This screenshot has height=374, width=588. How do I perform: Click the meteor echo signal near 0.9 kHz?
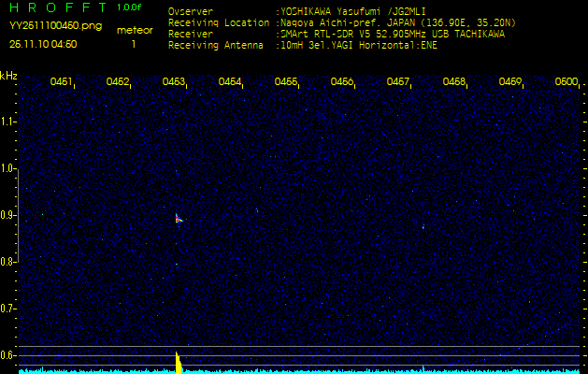point(178,219)
